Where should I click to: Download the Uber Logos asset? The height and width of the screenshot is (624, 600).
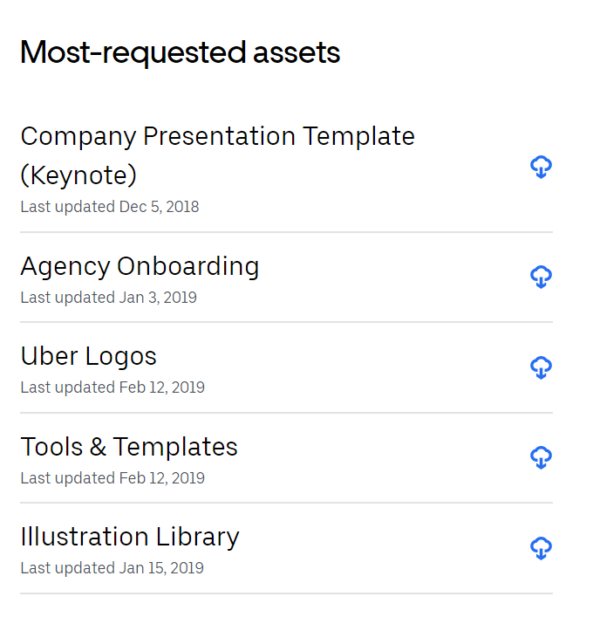point(540,367)
